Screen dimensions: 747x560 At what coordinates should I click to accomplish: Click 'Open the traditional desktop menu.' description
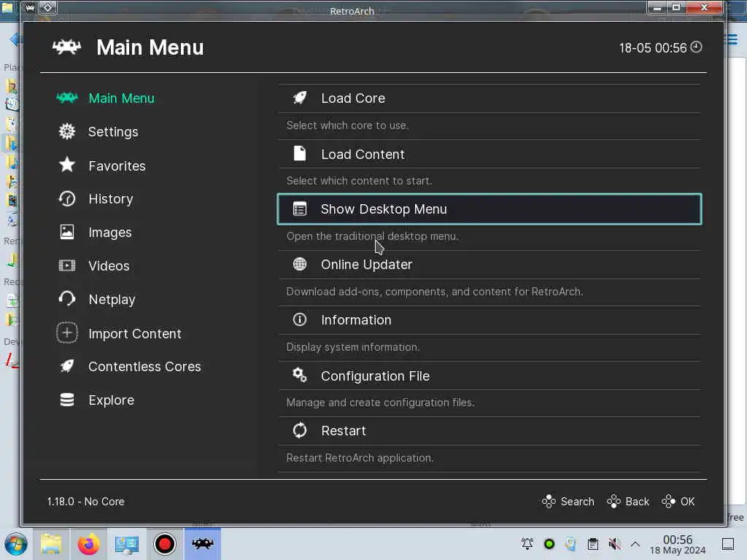pyautogui.click(x=372, y=236)
